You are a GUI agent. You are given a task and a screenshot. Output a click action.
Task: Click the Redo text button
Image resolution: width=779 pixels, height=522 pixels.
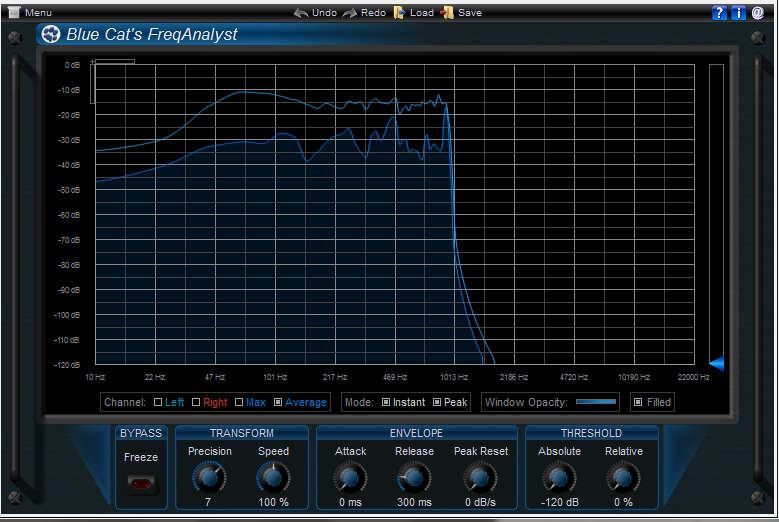pyautogui.click(x=373, y=13)
